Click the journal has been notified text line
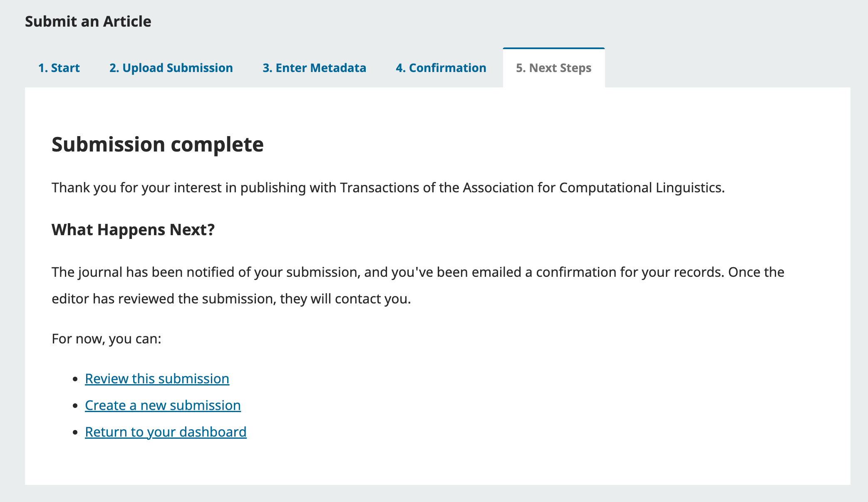868x502 pixels. 418,272
